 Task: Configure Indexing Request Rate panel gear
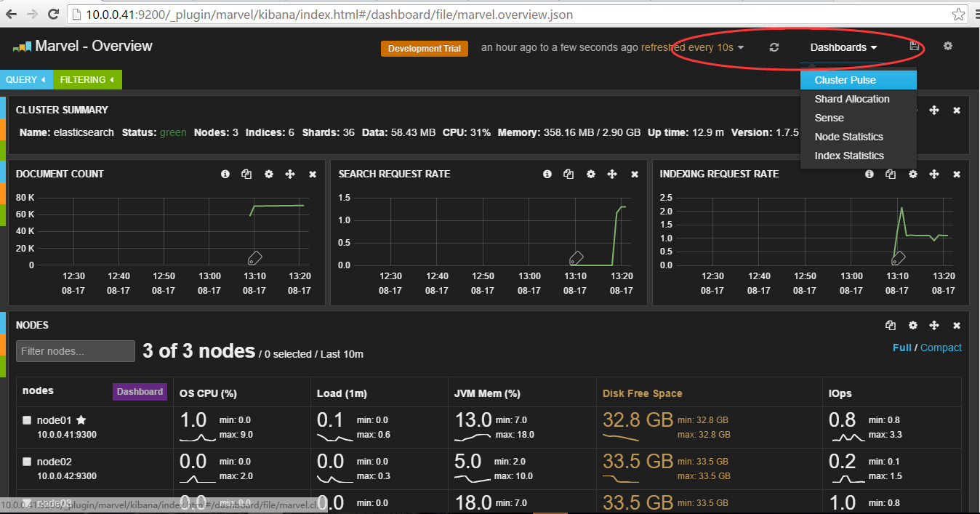[x=913, y=174]
